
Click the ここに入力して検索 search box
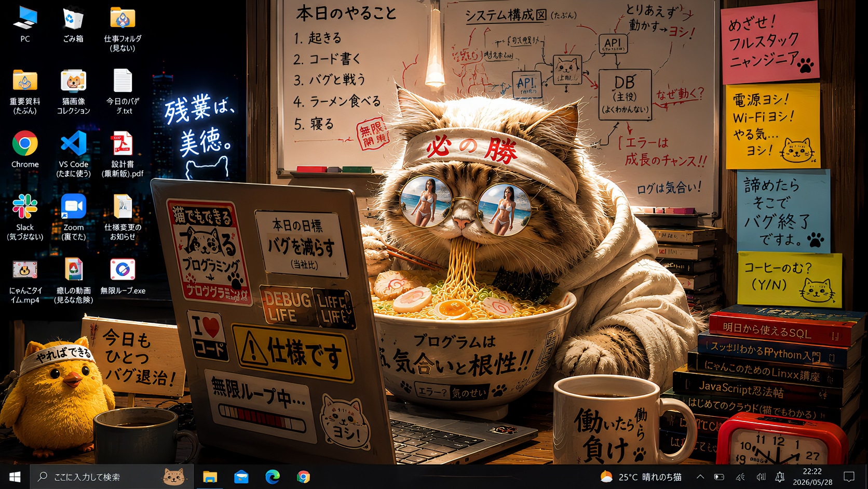(112, 477)
